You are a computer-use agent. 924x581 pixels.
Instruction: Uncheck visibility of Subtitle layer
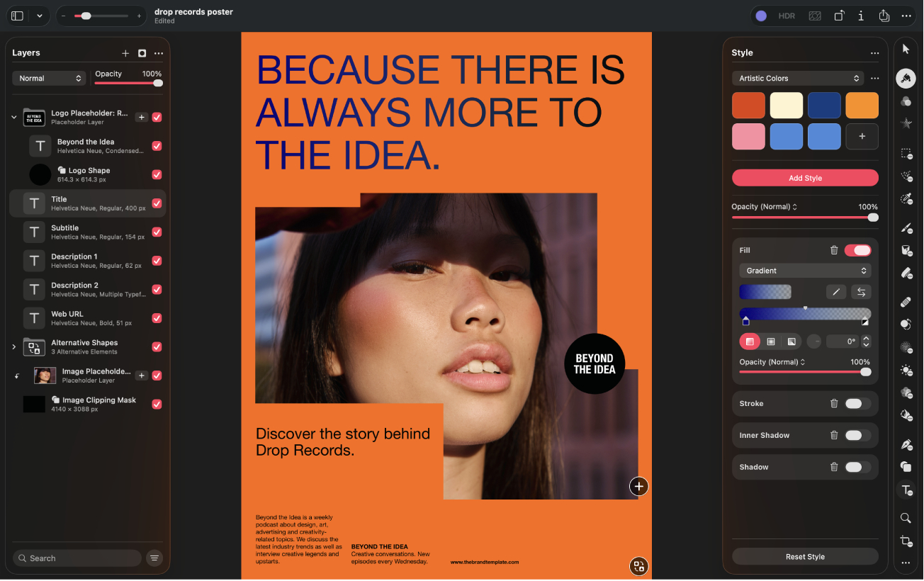click(157, 232)
